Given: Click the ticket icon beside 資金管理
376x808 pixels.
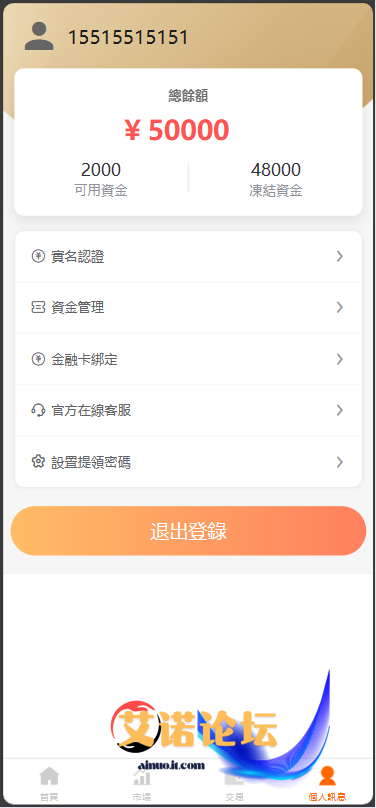Looking at the screenshot, I should [x=38, y=308].
